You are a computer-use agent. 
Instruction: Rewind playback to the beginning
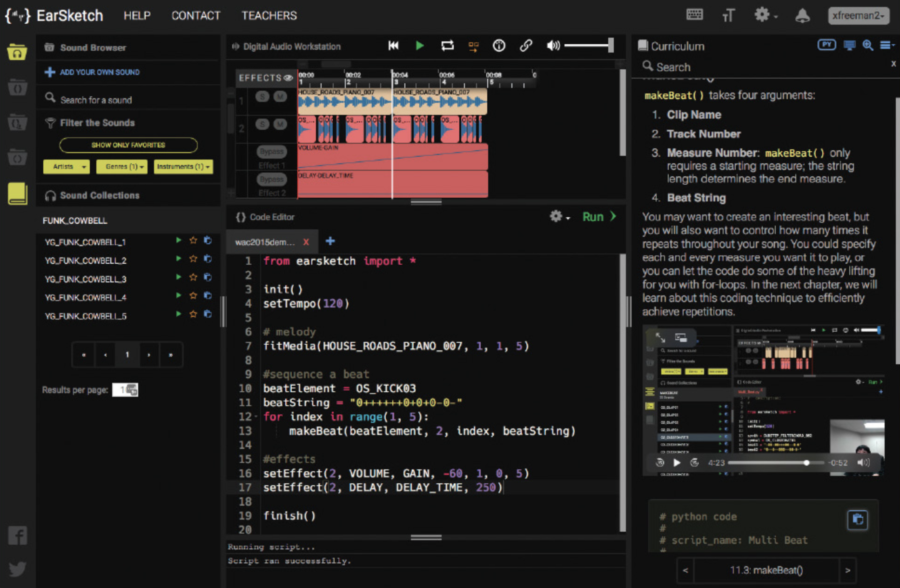click(393, 46)
